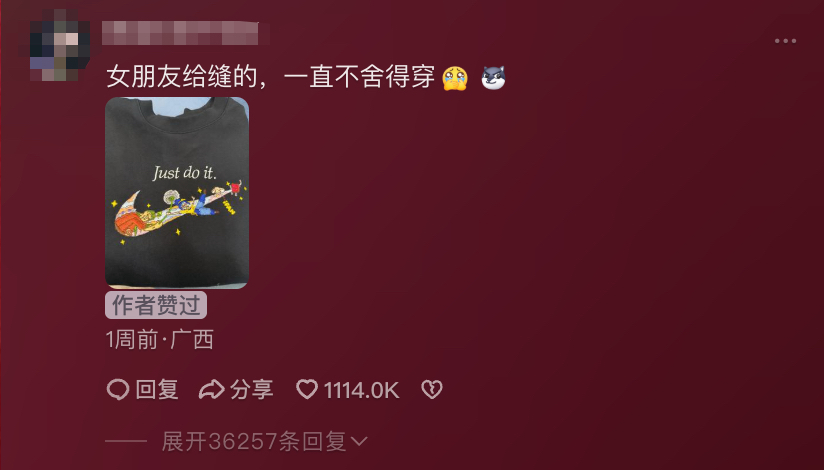
Task: Like the comment with the heart icon
Action: (307, 390)
